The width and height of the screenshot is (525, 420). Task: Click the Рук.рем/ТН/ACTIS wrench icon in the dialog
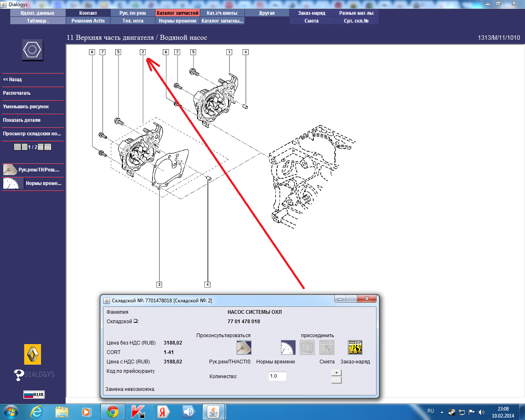click(244, 347)
